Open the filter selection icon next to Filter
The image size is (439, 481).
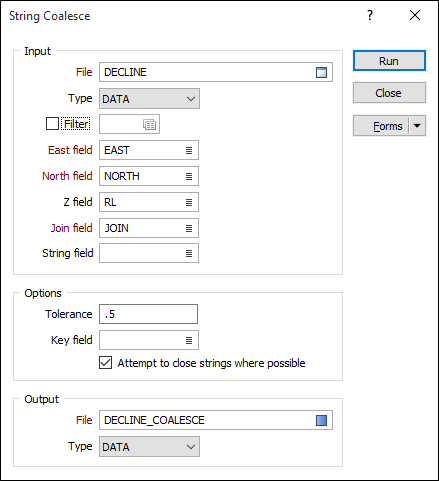coord(149,124)
